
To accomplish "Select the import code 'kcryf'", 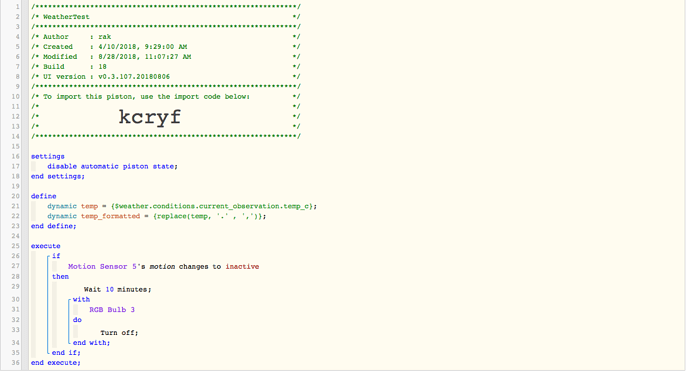I will tap(150, 117).
